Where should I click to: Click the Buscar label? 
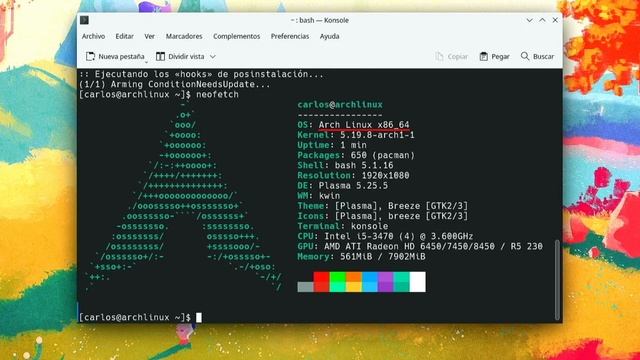pos(544,57)
